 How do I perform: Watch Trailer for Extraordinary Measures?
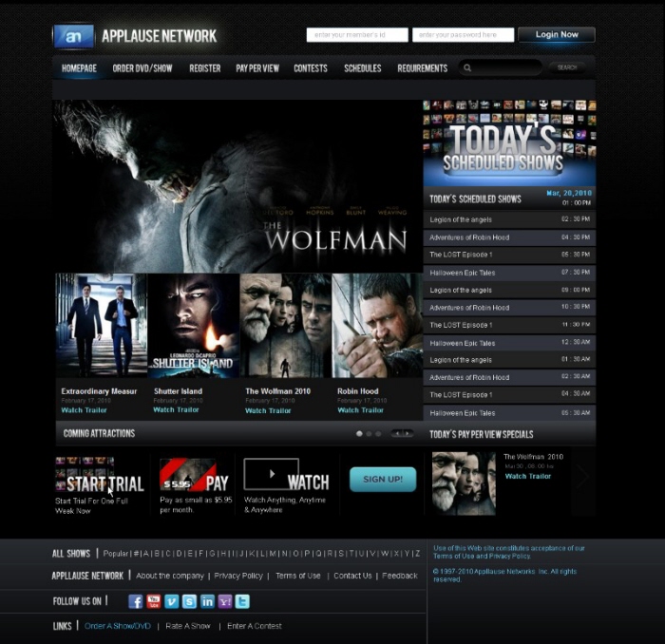[x=84, y=410]
